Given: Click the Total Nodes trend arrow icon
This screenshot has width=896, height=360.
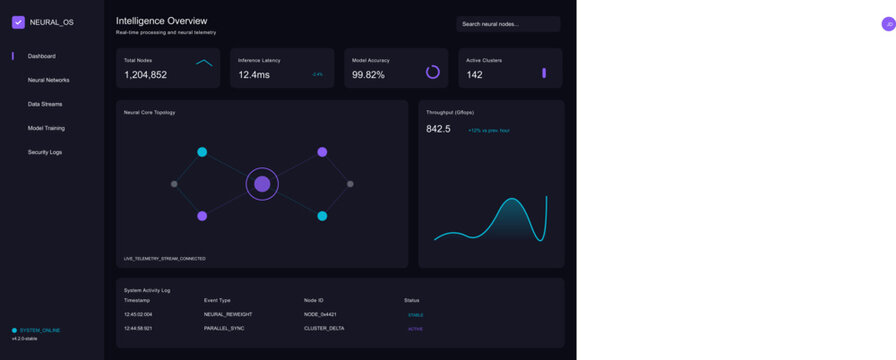Looking at the screenshot, I should tap(204, 63).
